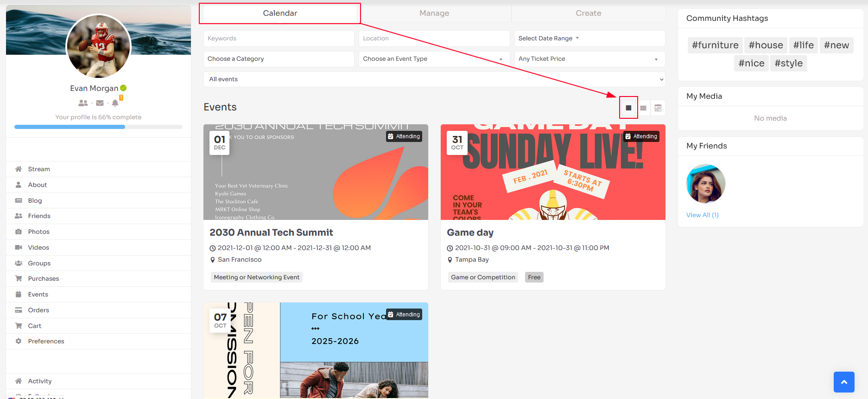Click the Keywords search field
The width and height of the screenshot is (868, 399).
[x=279, y=39]
